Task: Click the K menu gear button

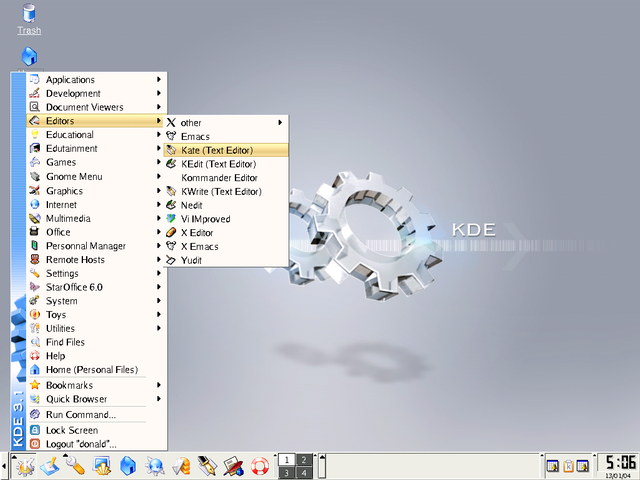Action: pyautogui.click(x=25, y=465)
